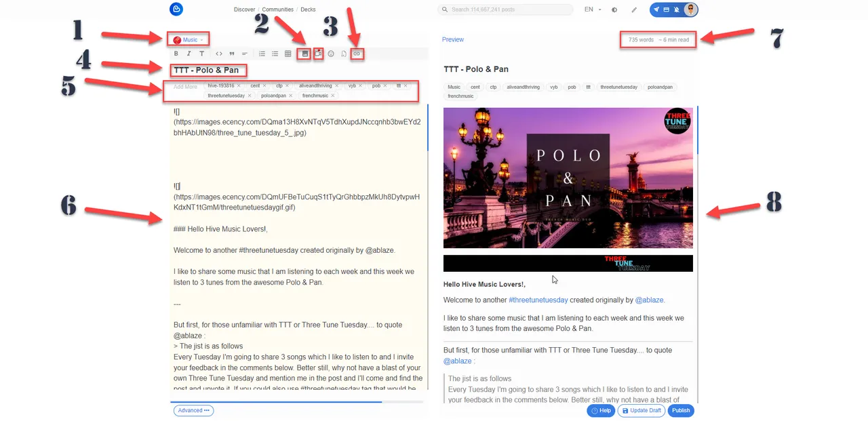Add a blockquote with the quote icon
The image size is (868, 421).
point(232,54)
